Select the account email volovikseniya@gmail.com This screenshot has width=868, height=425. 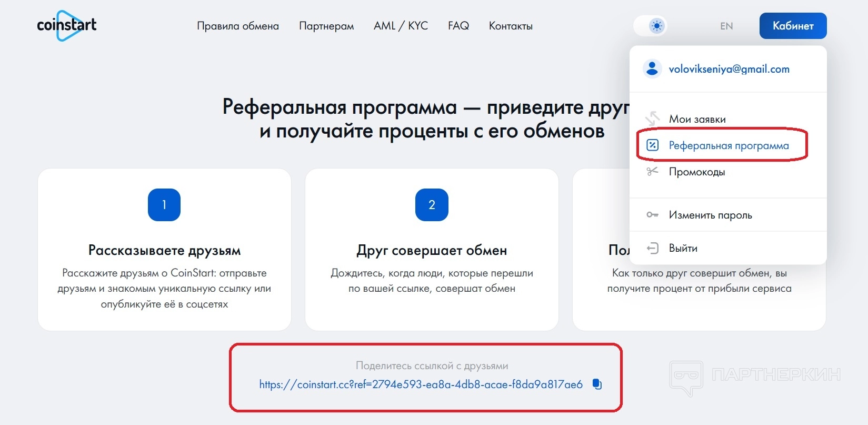click(729, 69)
